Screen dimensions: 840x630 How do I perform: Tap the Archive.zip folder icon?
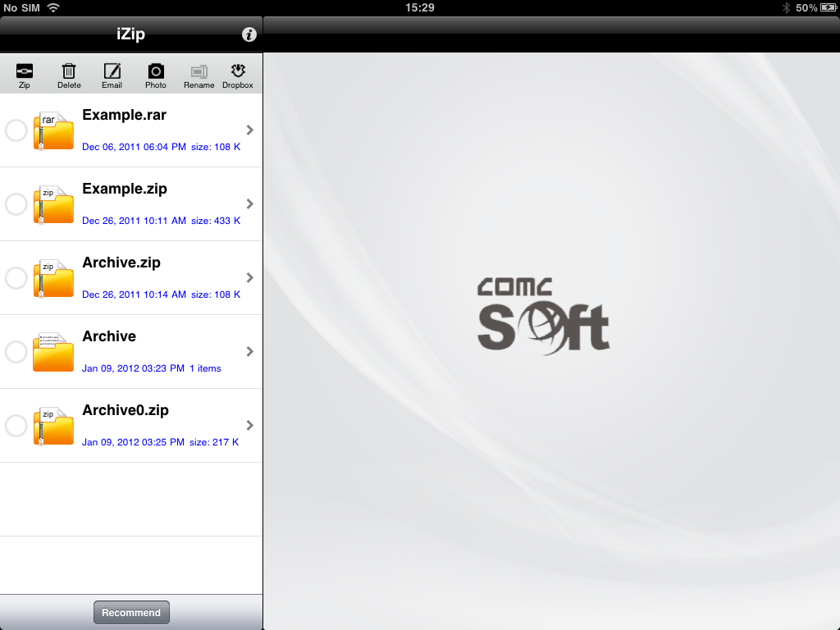[x=53, y=279]
